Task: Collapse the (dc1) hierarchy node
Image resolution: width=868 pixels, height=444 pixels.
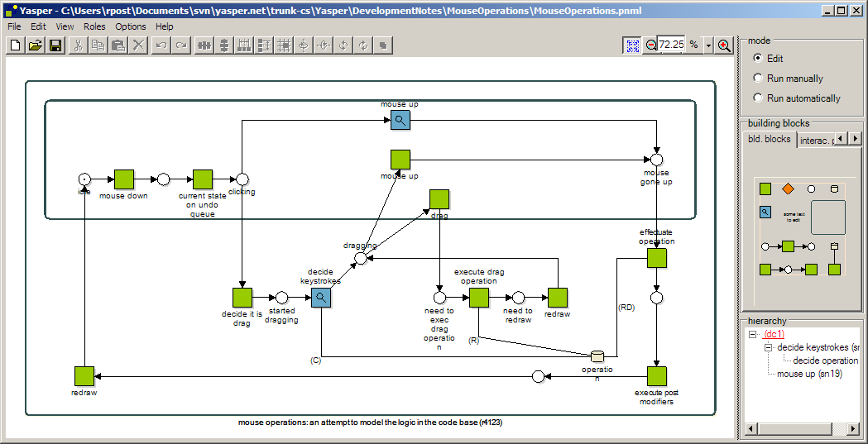Action: [x=752, y=335]
